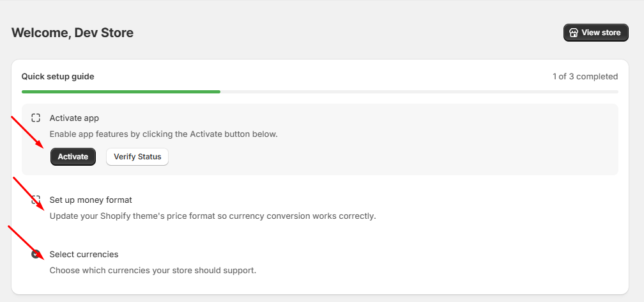The width and height of the screenshot is (644, 302).
Task: Open the View store button label
Action: 601,33
